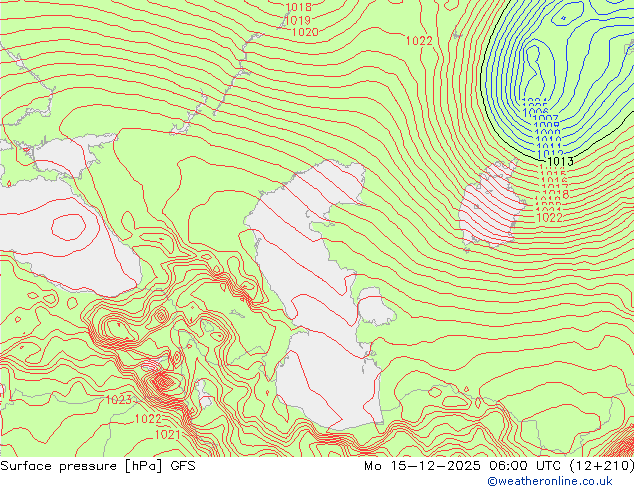The image size is (634, 490).
Task: Click the black 1013 isobar label
Action: coord(560,162)
